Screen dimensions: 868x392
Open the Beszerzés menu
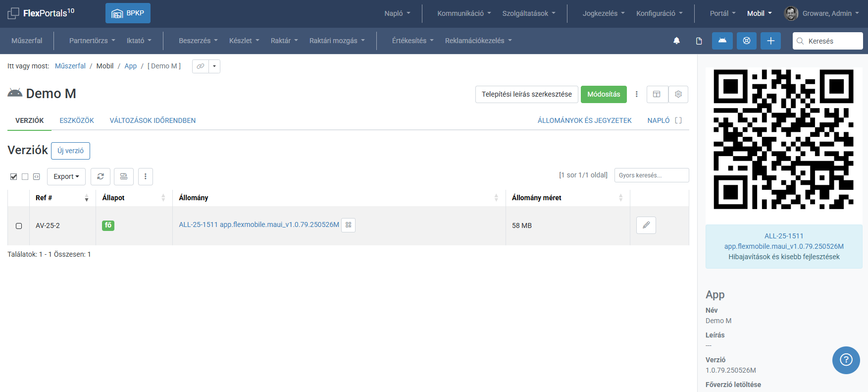pyautogui.click(x=198, y=41)
